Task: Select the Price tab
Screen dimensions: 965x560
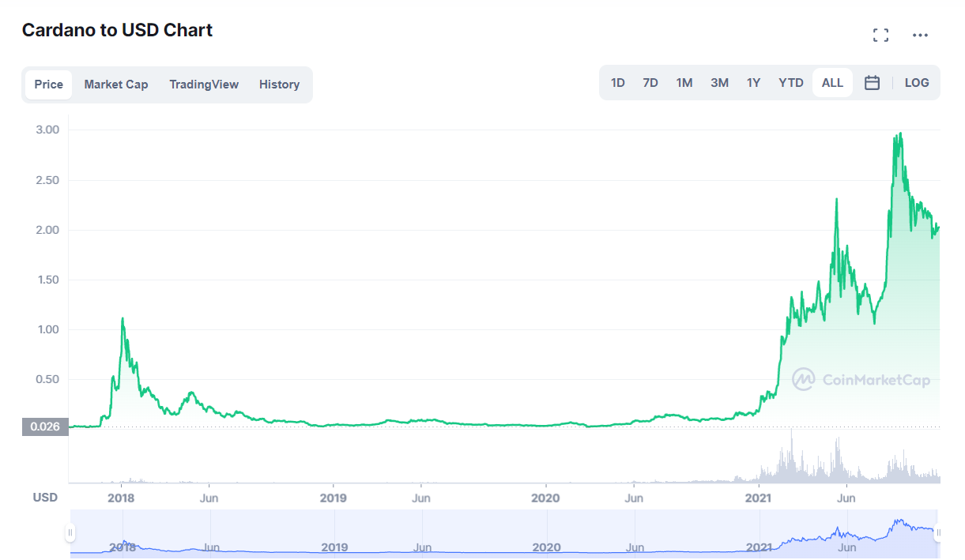Action: tap(49, 85)
